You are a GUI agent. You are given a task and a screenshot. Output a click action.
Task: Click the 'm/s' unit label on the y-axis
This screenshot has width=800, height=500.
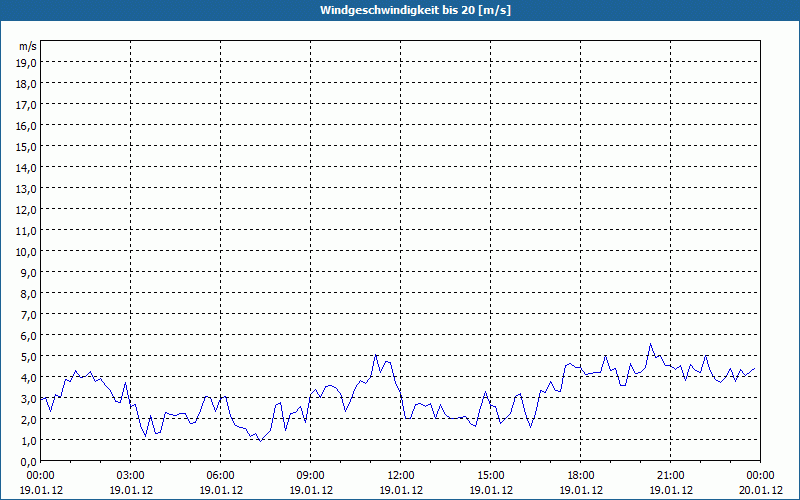coord(28,46)
